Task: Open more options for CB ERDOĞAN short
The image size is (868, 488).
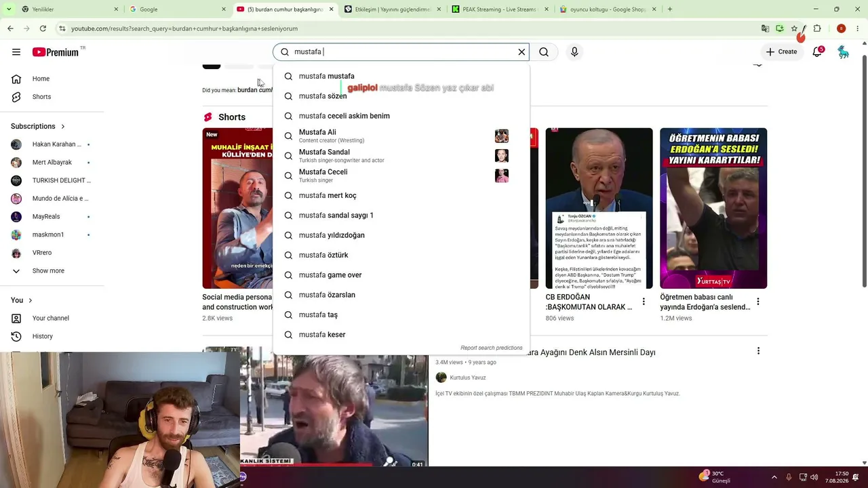Action: click(x=644, y=302)
